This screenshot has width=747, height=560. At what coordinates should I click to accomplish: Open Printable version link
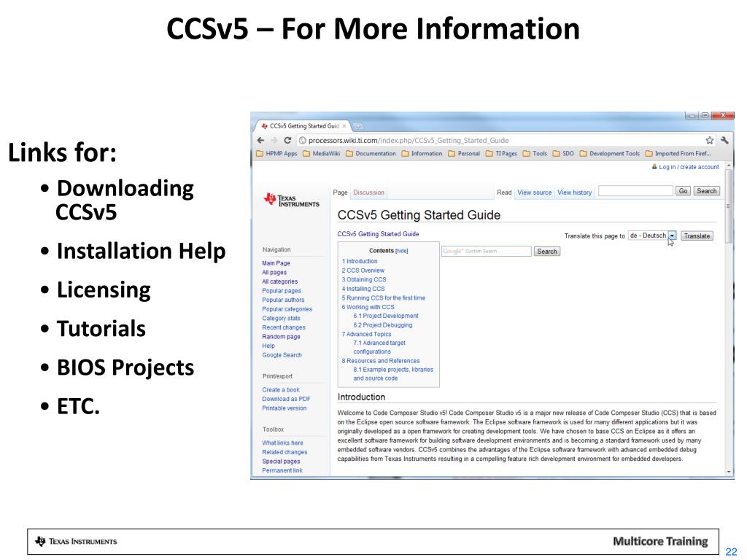coord(284,408)
